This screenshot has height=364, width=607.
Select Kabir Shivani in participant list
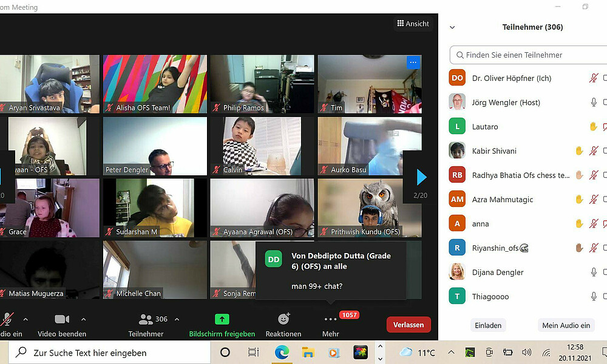click(x=494, y=151)
